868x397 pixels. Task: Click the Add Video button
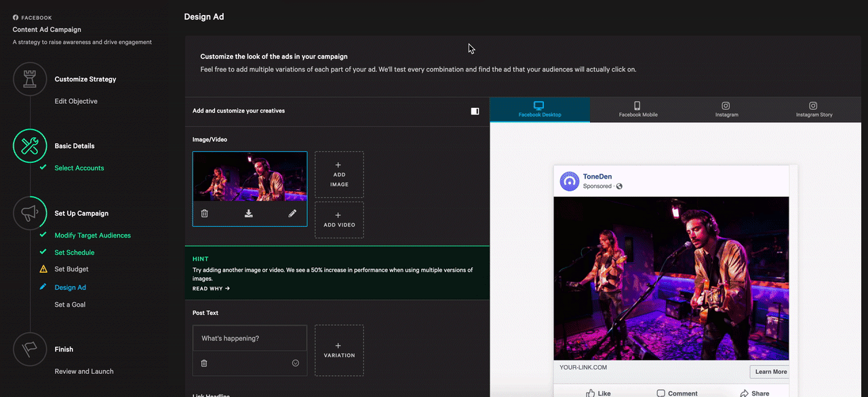[x=339, y=220]
